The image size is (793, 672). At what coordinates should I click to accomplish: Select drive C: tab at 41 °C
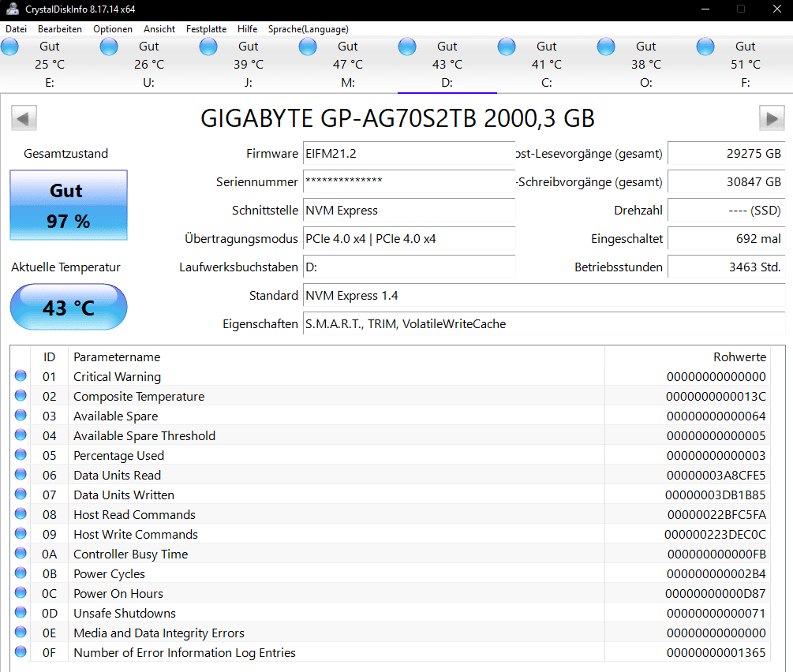[546, 64]
